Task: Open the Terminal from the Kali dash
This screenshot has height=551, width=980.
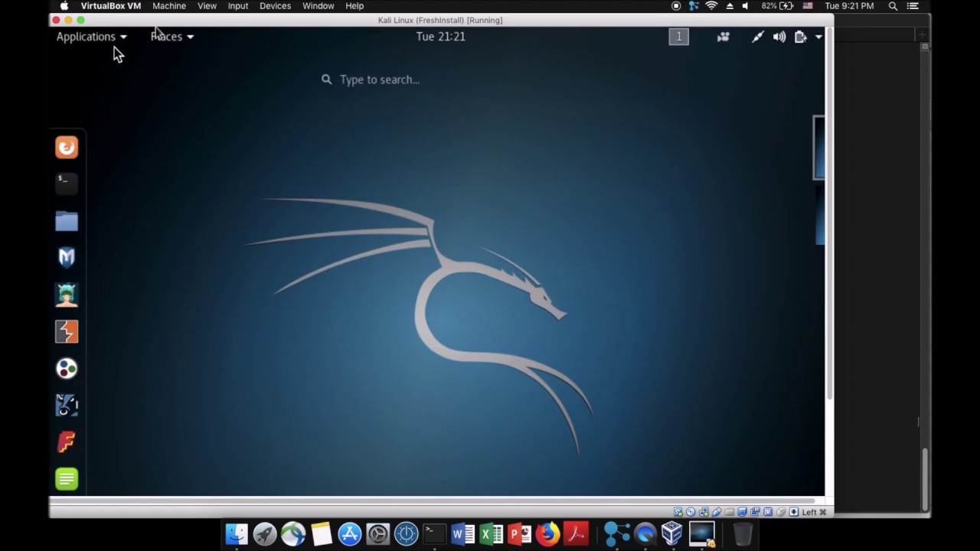Action: [67, 184]
